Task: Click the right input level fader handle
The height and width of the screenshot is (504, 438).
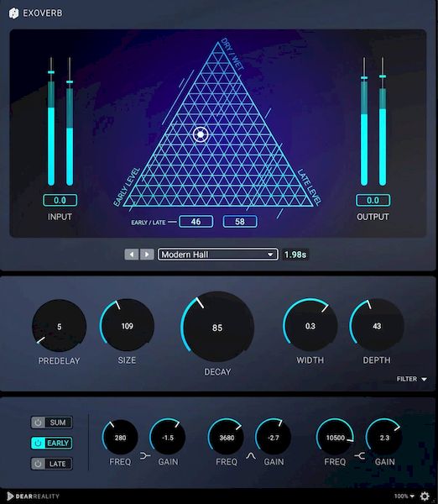Action: point(70,82)
